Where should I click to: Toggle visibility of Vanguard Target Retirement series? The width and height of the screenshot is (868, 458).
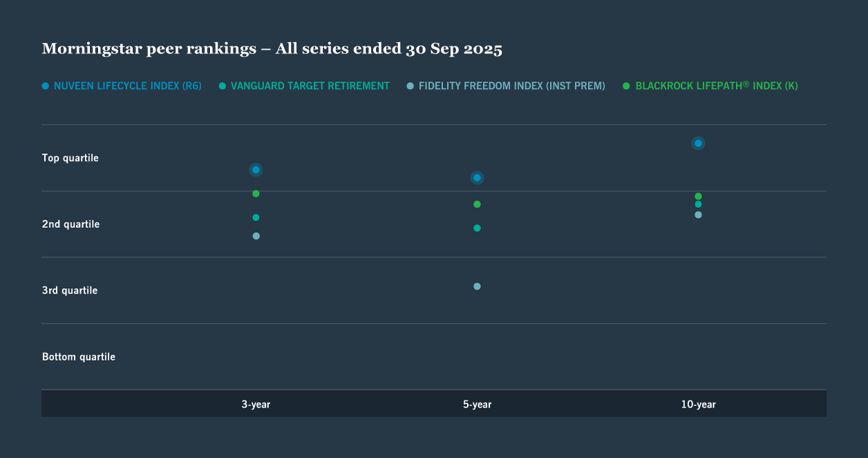tap(303, 86)
